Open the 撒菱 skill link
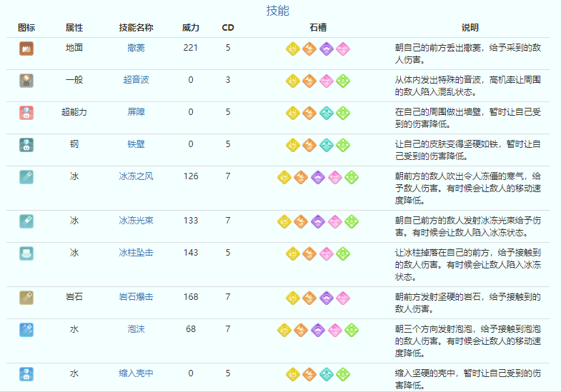The width and height of the screenshot is (561, 392). [136, 48]
